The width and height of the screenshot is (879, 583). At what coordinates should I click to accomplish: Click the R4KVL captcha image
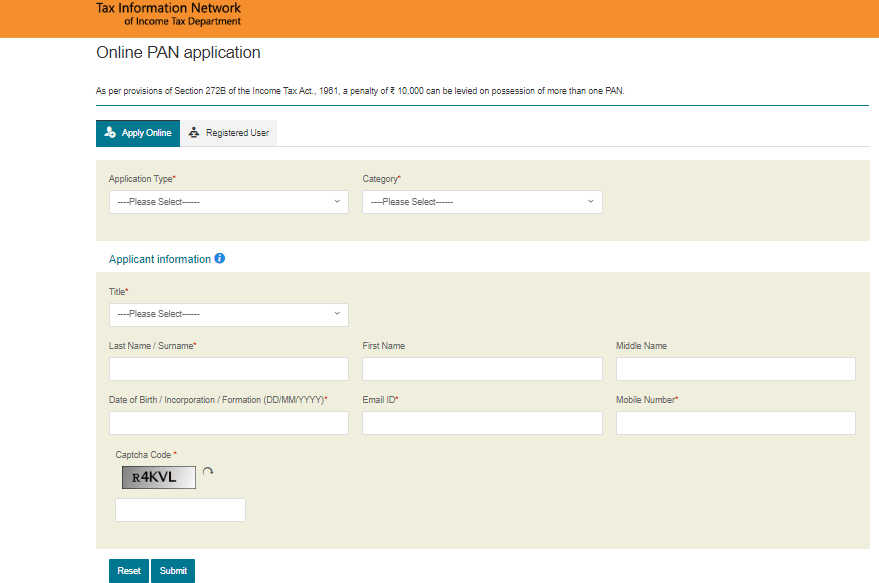pyautogui.click(x=158, y=477)
